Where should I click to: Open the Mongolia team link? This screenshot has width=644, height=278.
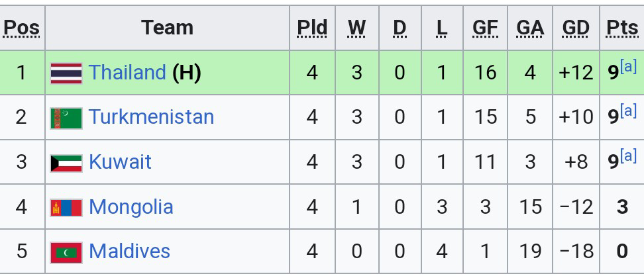pyautogui.click(x=131, y=207)
